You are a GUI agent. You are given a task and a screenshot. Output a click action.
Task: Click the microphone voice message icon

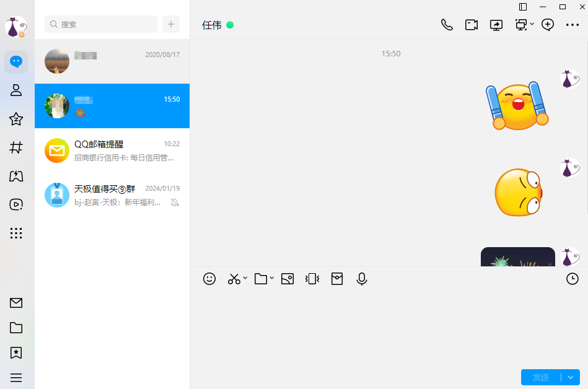click(x=362, y=279)
